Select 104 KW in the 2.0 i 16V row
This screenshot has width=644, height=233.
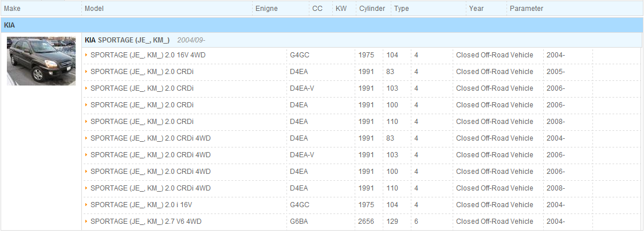(392, 205)
